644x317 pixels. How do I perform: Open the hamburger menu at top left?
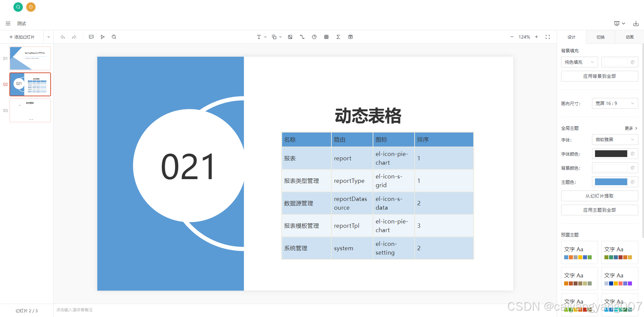click(8, 23)
